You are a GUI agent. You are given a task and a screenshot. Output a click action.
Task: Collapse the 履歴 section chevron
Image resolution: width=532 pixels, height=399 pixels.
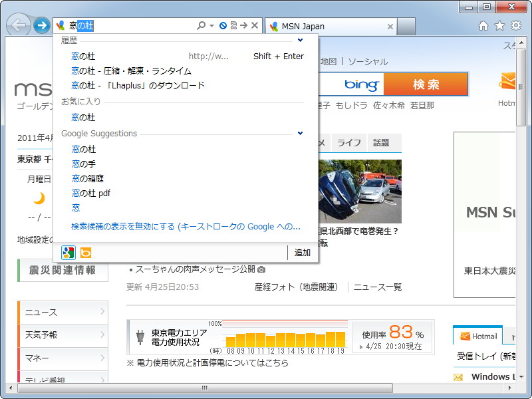[299, 40]
